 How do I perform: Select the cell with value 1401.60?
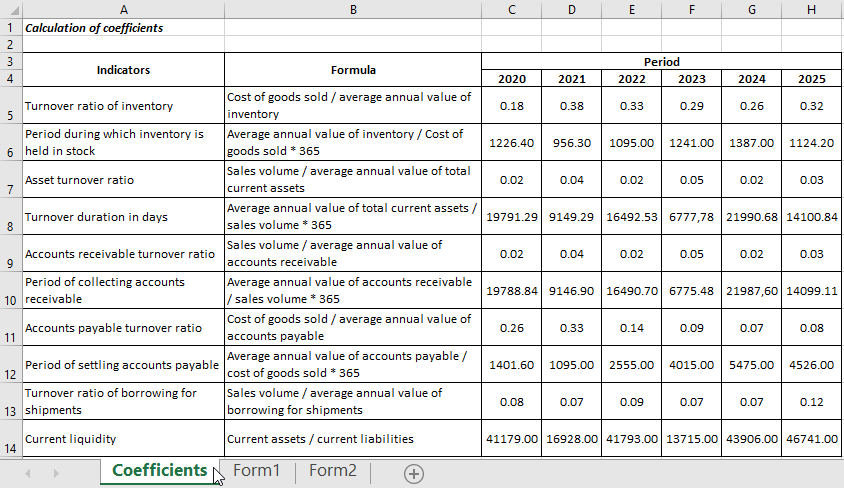click(511, 365)
